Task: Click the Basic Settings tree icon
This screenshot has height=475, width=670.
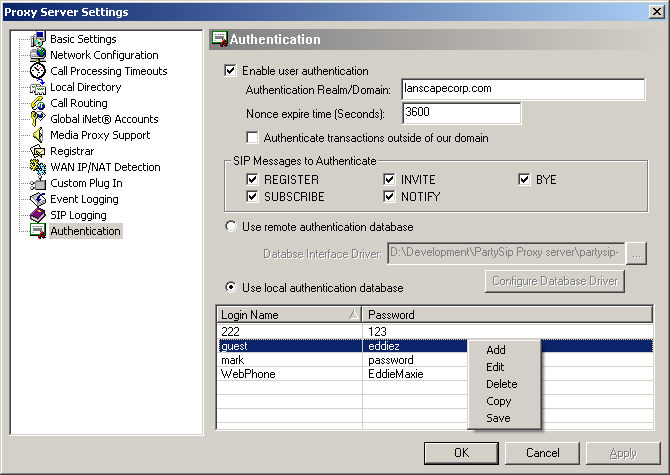Action: tap(38, 39)
